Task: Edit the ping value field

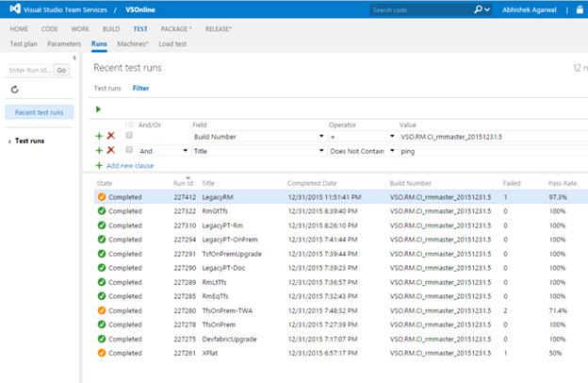Action: [494, 151]
